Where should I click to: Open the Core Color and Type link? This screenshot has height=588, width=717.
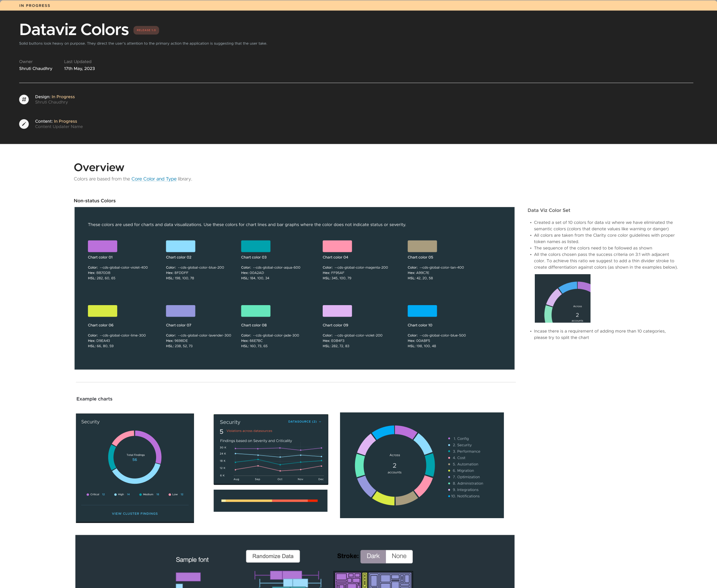154,179
